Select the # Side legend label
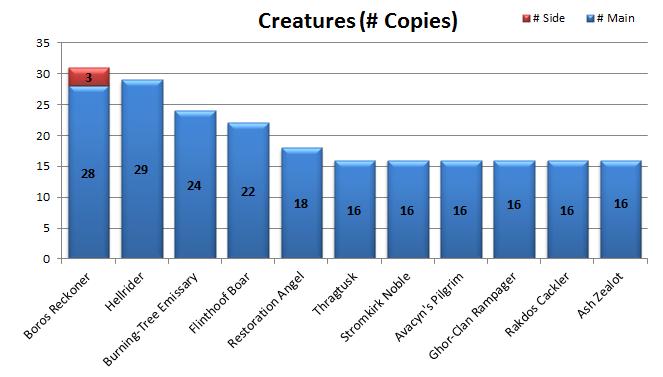Viewport: 663px width, 377px height. pos(549,18)
